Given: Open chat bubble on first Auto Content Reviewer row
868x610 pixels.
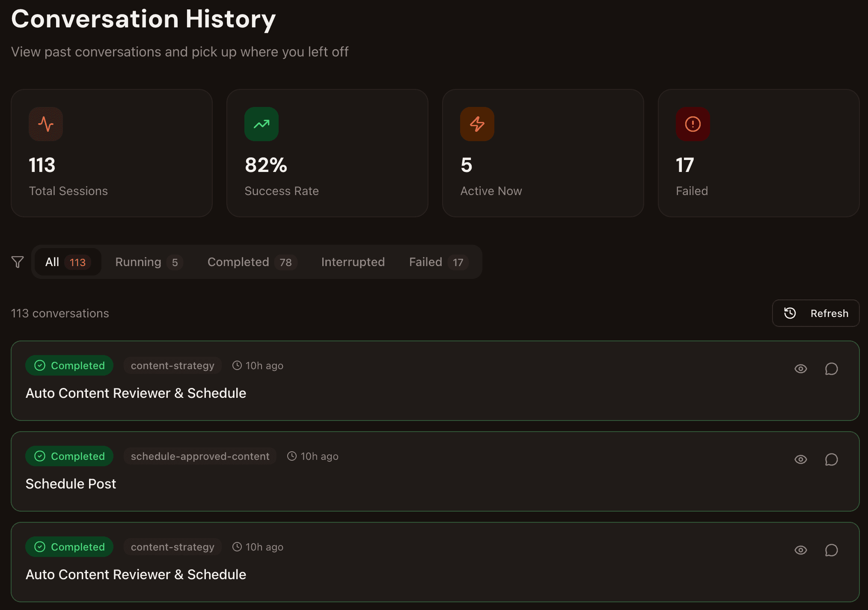Looking at the screenshot, I should pyautogui.click(x=831, y=369).
